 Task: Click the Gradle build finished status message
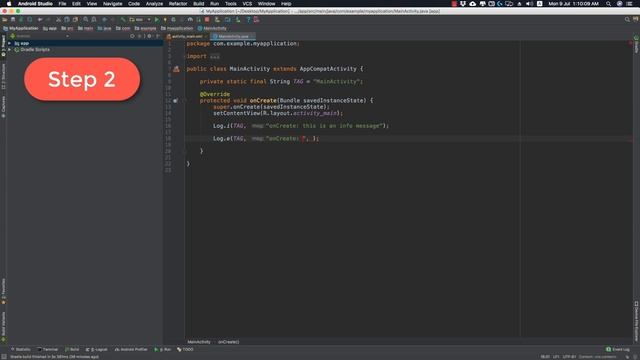point(54,357)
